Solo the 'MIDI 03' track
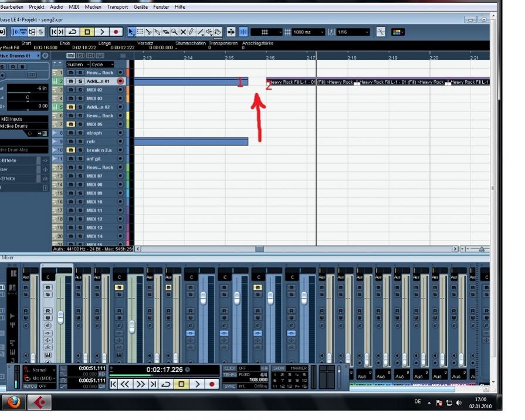This screenshot has height=420, width=525. click(x=80, y=99)
